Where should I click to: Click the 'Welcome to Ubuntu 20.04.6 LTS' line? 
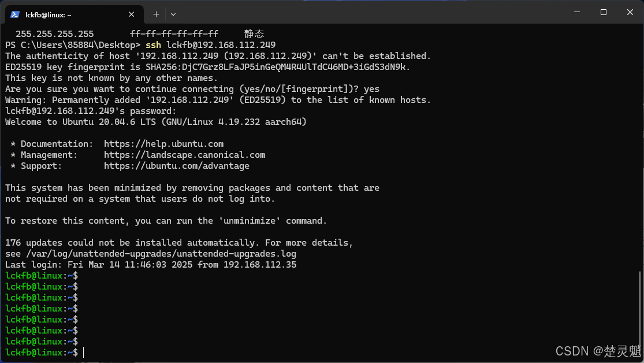[156, 122]
